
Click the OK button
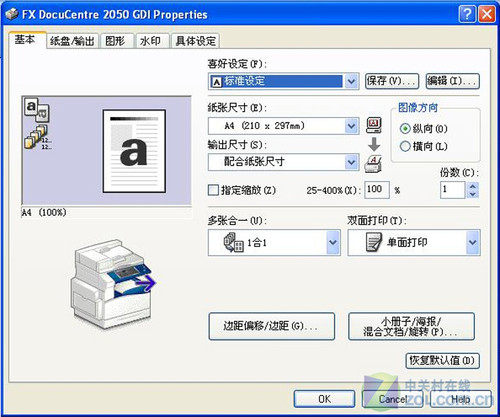coord(324,399)
